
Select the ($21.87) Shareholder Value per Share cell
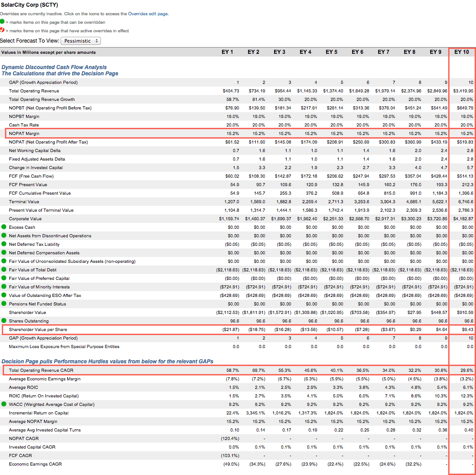pyautogui.click(x=231, y=329)
